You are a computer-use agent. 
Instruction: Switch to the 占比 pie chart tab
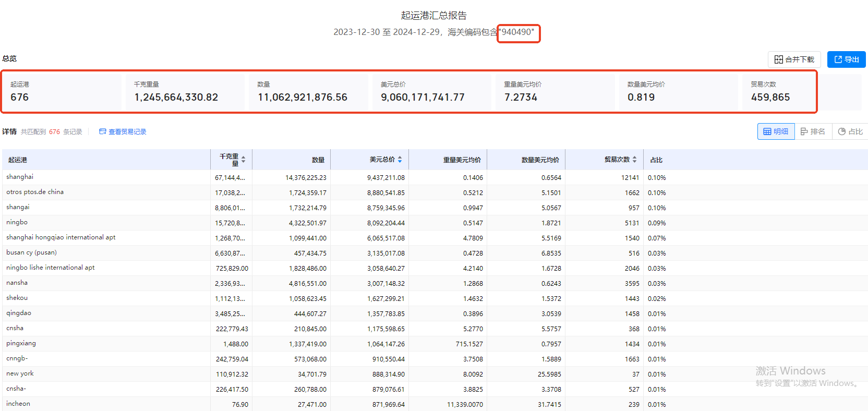(x=850, y=131)
